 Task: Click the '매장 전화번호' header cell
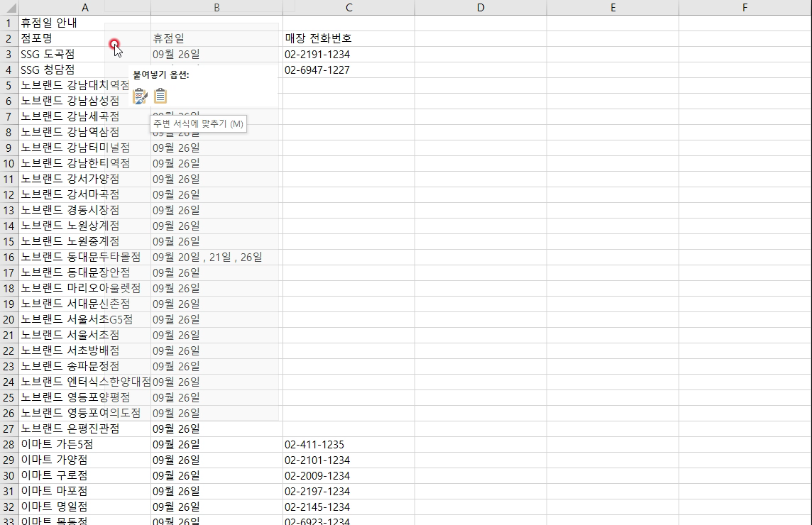349,39
